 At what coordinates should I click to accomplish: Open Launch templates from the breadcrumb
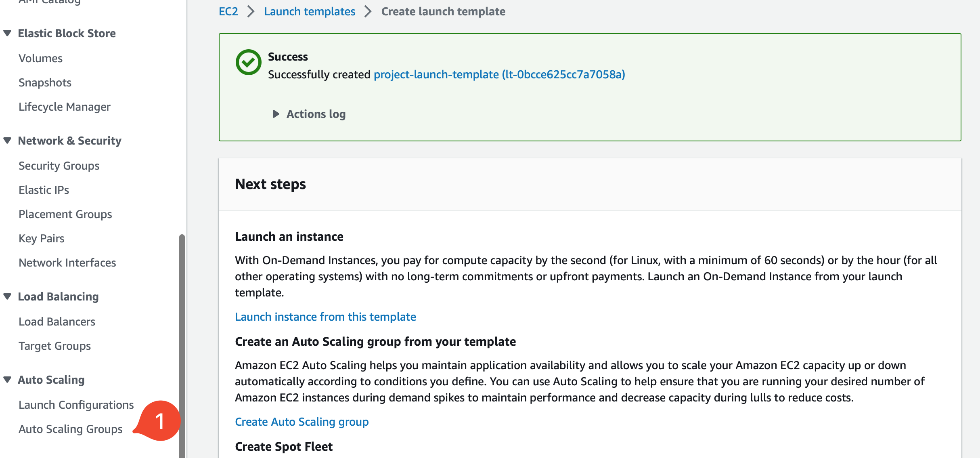coord(309,11)
